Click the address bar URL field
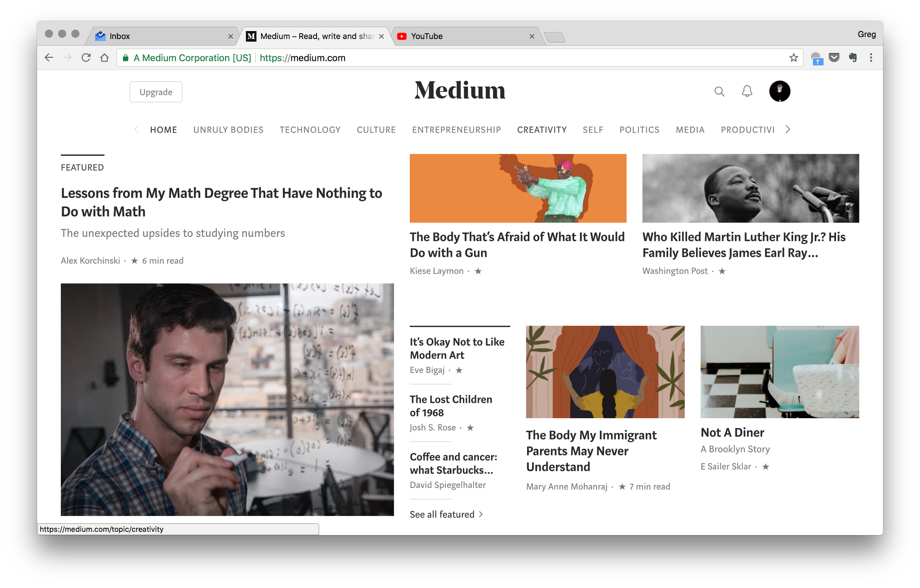 (x=498, y=58)
